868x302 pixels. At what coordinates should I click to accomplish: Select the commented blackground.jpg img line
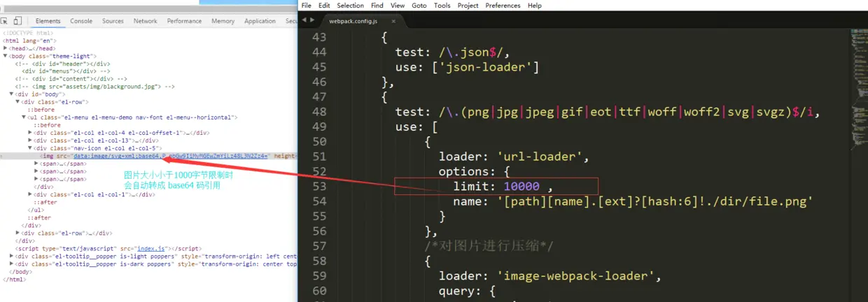(x=95, y=87)
